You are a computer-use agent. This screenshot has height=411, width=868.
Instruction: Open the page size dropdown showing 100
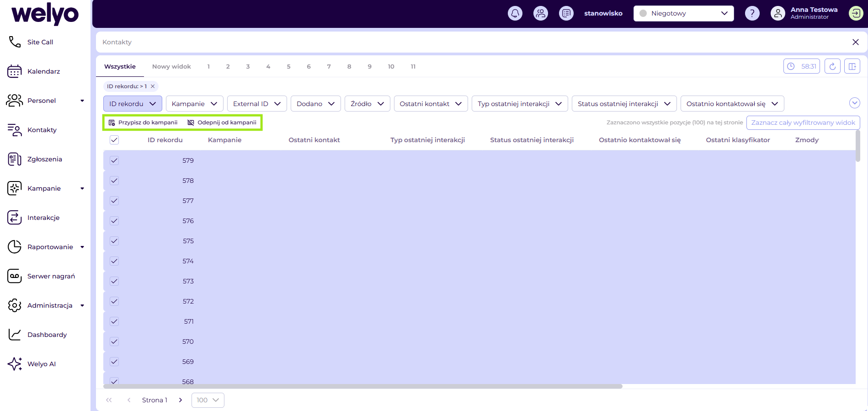click(208, 400)
